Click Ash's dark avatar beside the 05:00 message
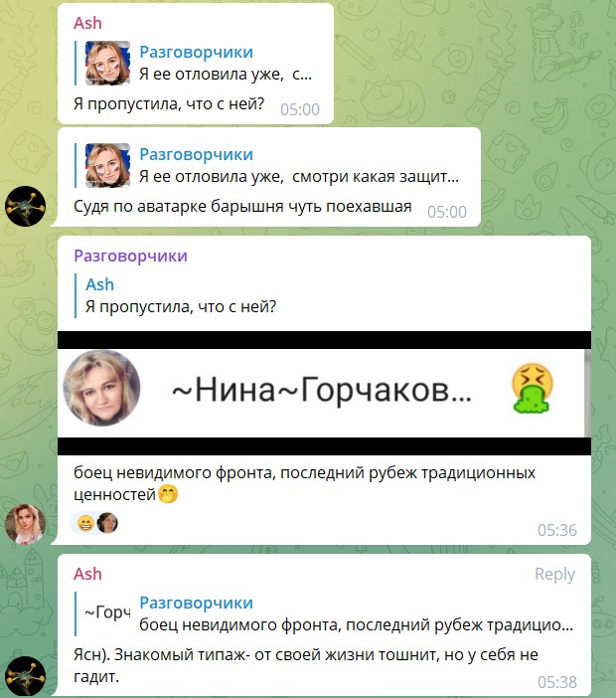Screen dimensions: 616x698 pos(25,206)
